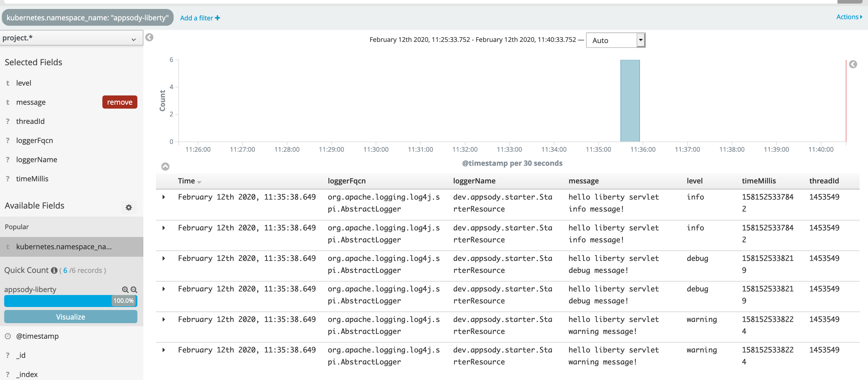Click the circular arrow icon at chart right

pyautogui.click(x=853, y=64)
